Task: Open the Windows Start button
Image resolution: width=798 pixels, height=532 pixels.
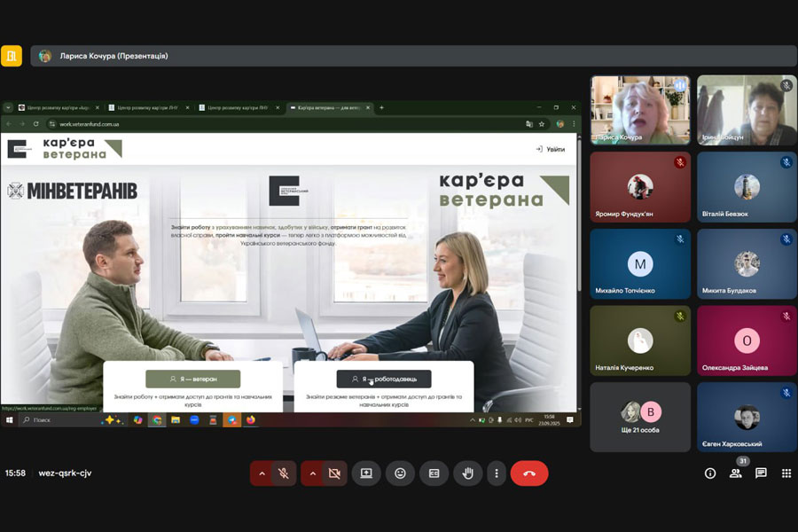Action: click(9, 420)
